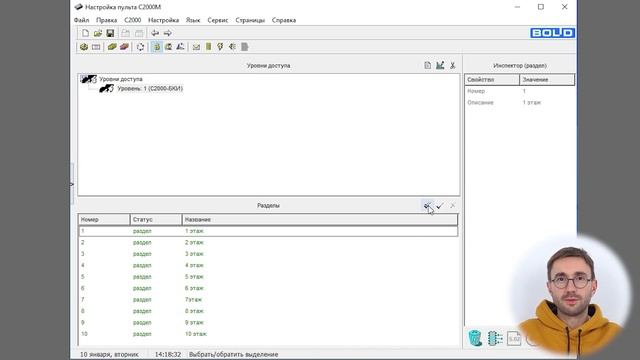This screenshot has width=640, height=360.
Task: Select partition row 4 этаж
Action: [x=268, y=265]
